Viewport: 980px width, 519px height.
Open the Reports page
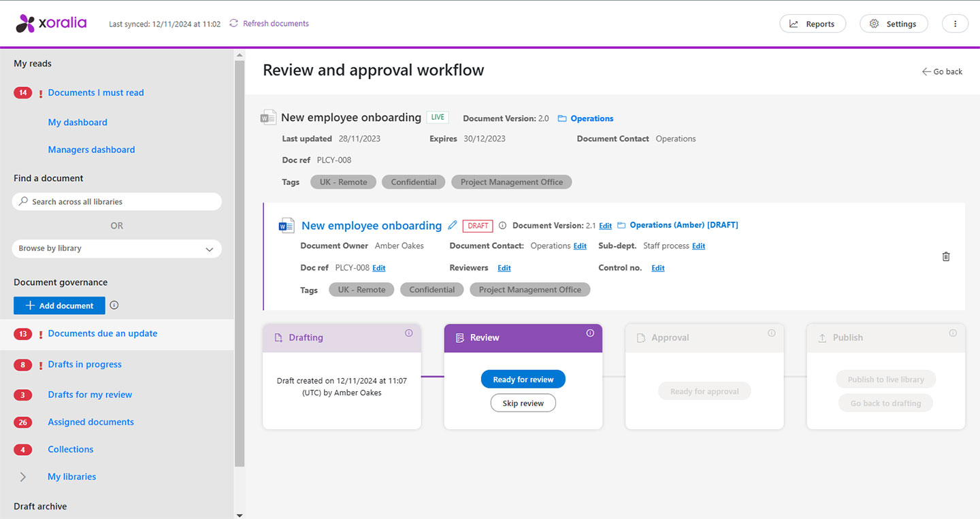point(813,24)
